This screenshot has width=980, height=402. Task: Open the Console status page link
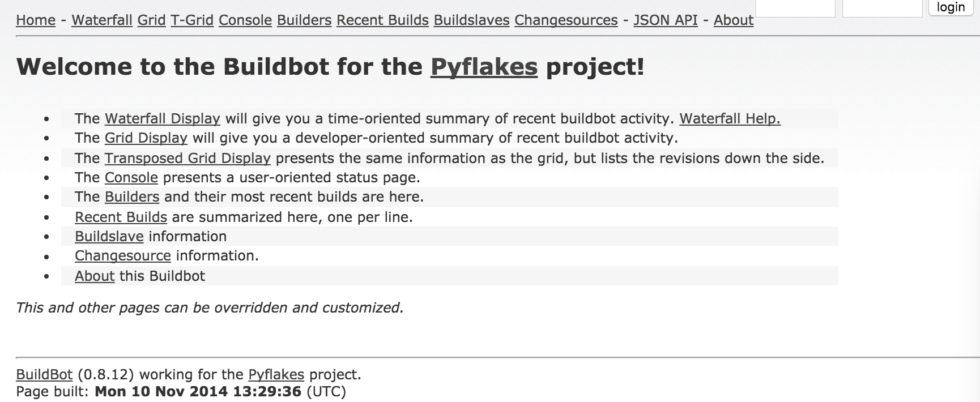[130, 177]
